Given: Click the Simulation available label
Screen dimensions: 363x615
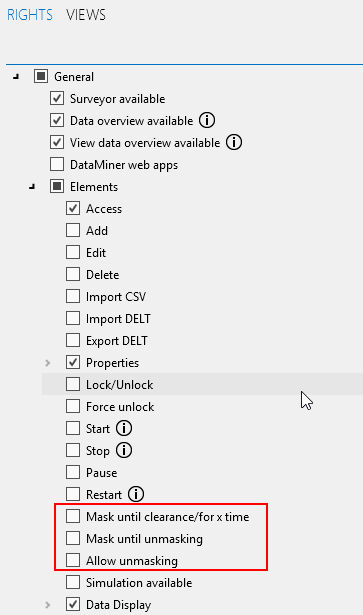Looking at the screenshot, I should click(x=139, y=582).
